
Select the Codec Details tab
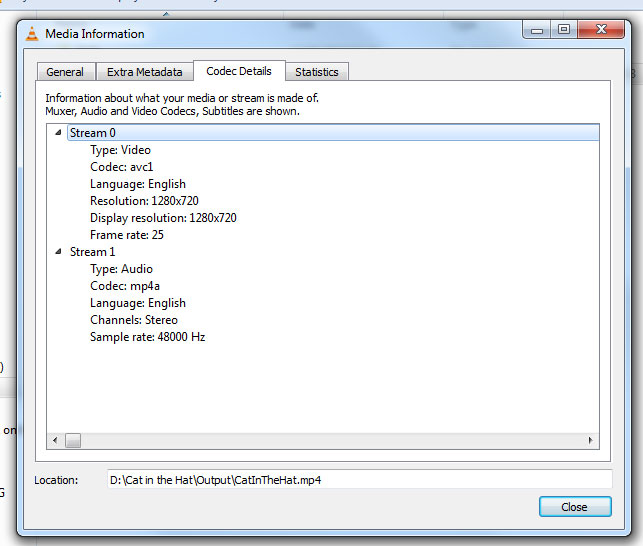pyautogui.click(x=239, y=71)
